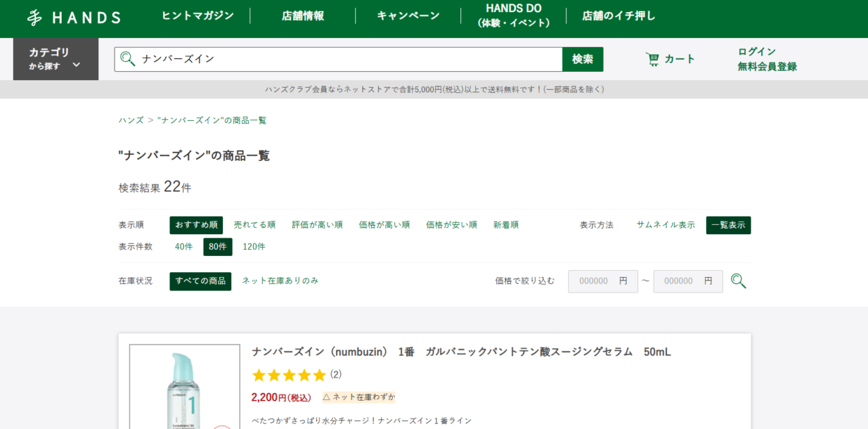This screenshot has height=429, width=868.
Task: Show 80件 per page
Action: pyautogui.click(x=218, y=247)
